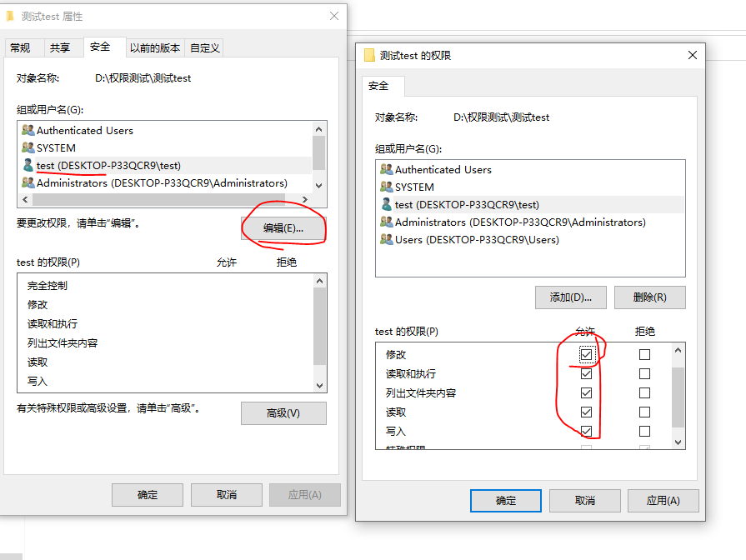Enable Deny checkbox for 读取和执行
This screenshot has width=746, height=560.
coord(644,373)
